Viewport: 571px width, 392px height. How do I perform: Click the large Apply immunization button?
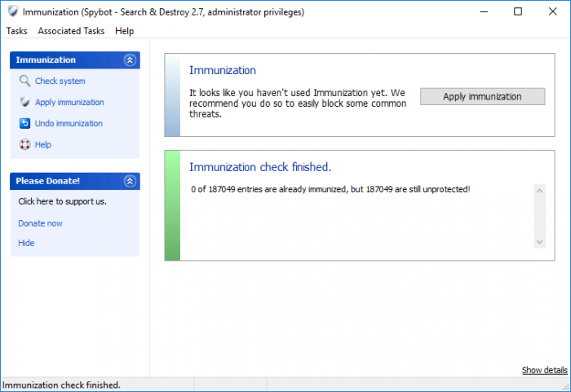pos(483,96)
